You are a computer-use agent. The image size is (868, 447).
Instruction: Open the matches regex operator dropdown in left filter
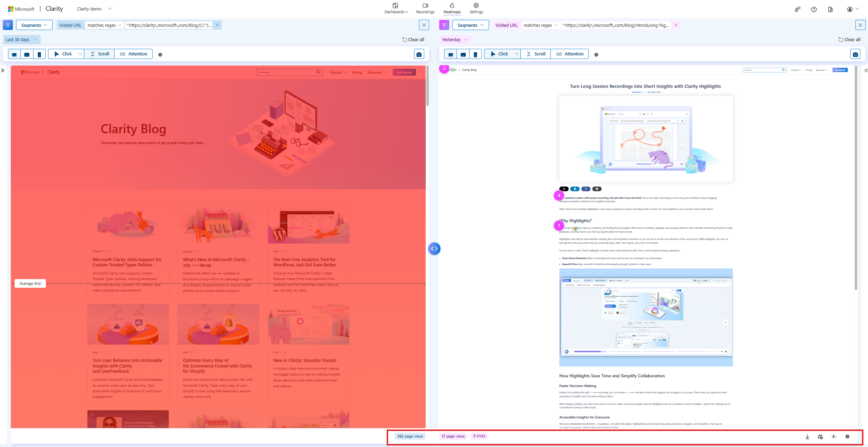pyautogui.click(x=104, y=25)
